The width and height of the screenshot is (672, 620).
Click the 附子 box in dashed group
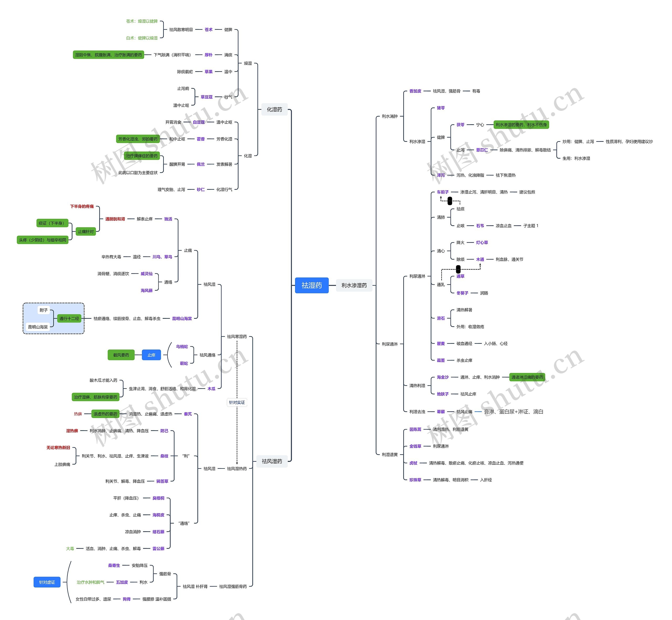(44, 310)
